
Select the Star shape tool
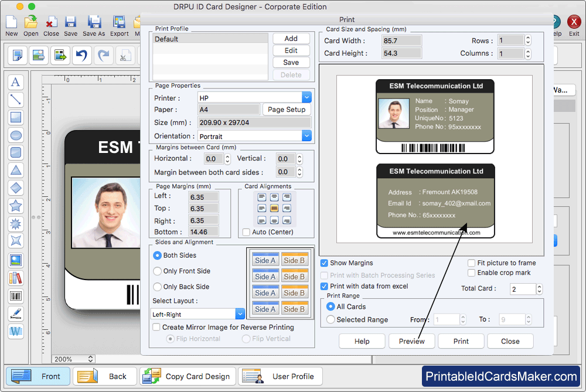pyautogui.click(x=16, y=206)
